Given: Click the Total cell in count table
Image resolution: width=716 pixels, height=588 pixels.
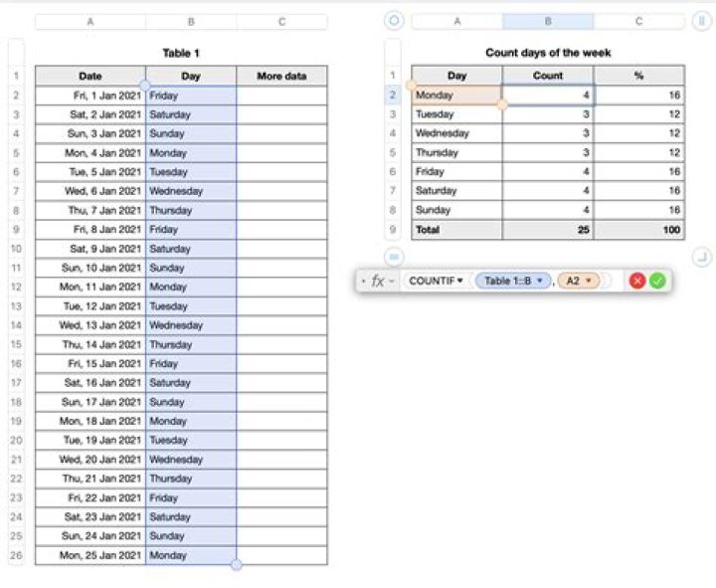Looking at the screenshot, I should [x=456, y=230].
